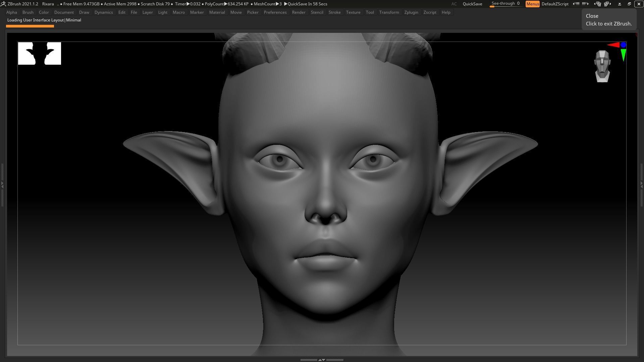The height and width of the screenshot is (362, 644).
Task: Click the collapse interface arrow icon
Action: point(620,4)
